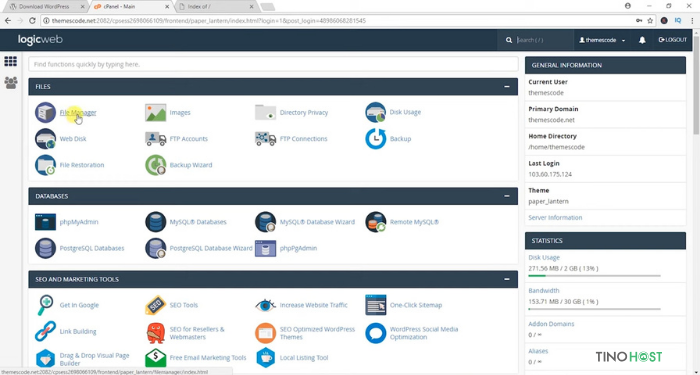Open the File Restoration icon
This screenshot has width=700, height=375.
click(x=46, y=165)
